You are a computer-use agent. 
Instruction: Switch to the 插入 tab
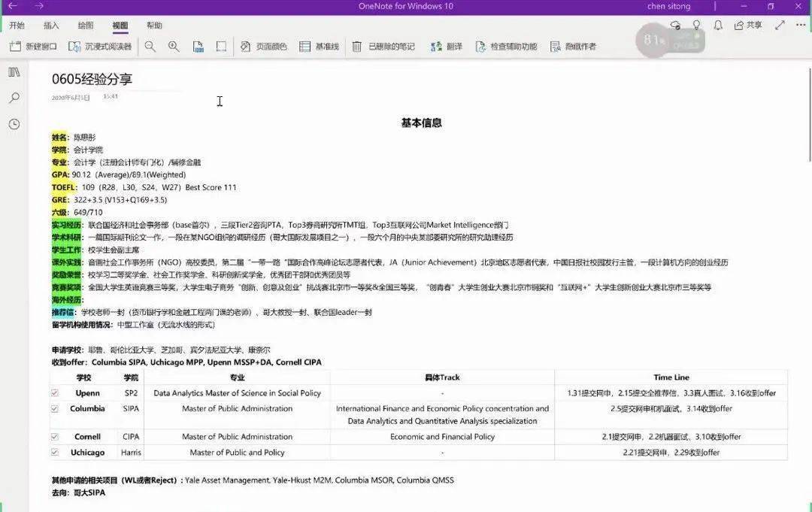pos(51,25)
